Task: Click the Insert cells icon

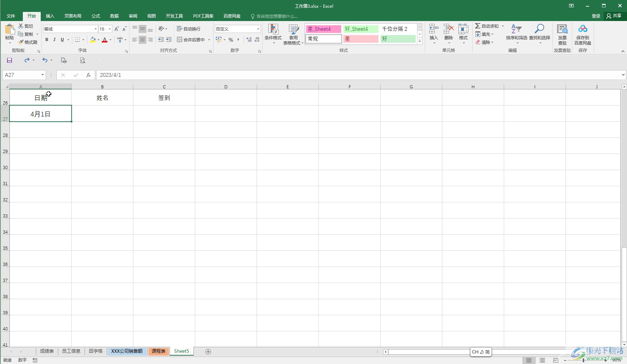Action: point(434,29)
